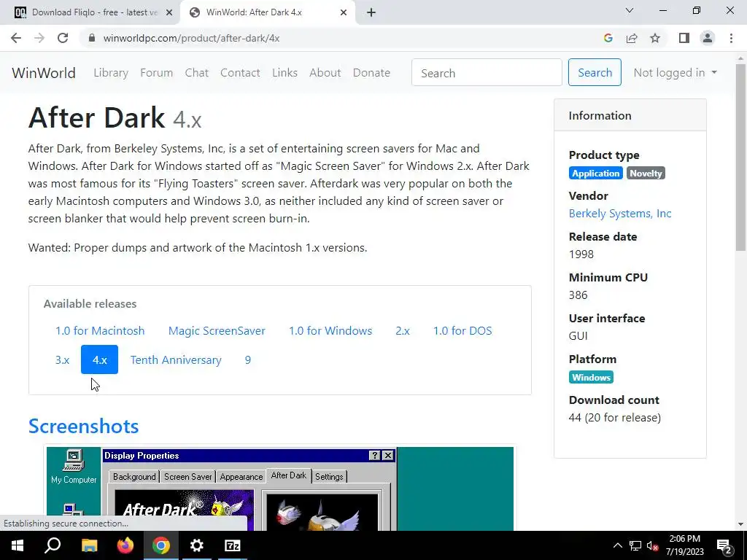Select the Tenth Anniversary release
The image size is (747, 560).
pos(176,360)
